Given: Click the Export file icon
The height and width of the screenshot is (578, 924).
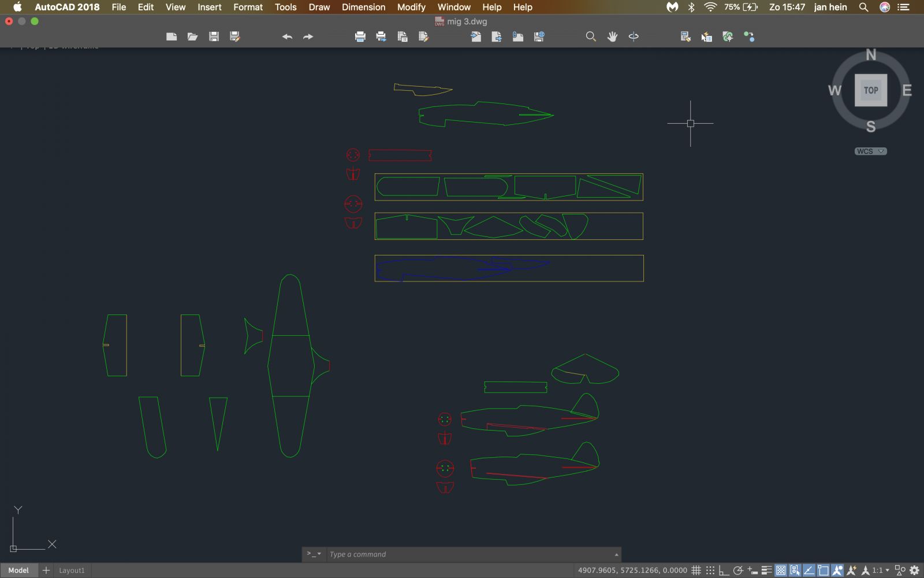Looking at the screenshot, I should coord(497,36).
